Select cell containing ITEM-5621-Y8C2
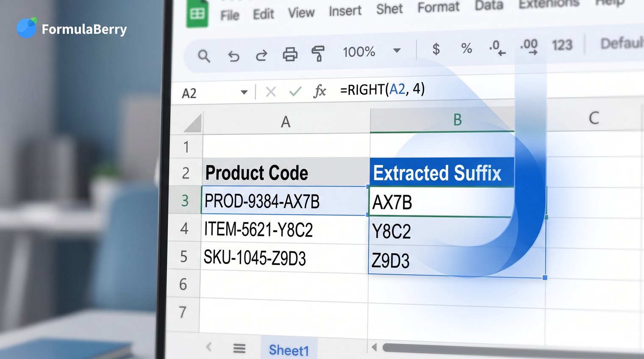This screenshot has height=359, width=644. click(284, 229)
